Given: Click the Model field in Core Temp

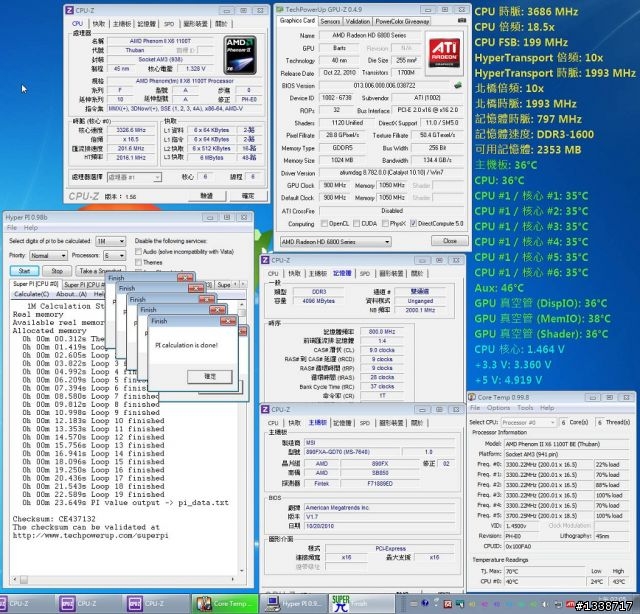Looking at the screenshot, I should (x=567, y=444).
